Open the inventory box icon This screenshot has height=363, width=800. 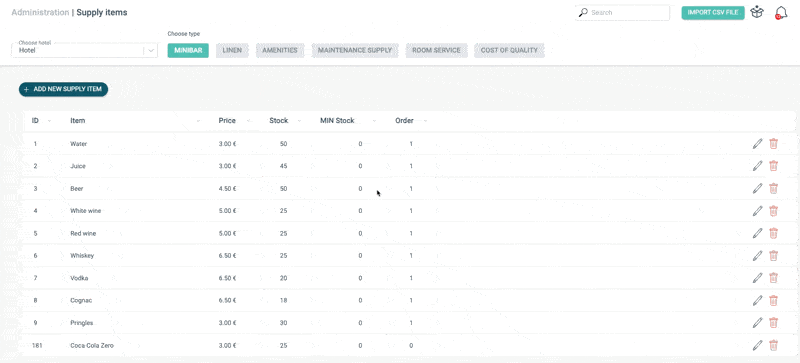click(x=757, y=12)
